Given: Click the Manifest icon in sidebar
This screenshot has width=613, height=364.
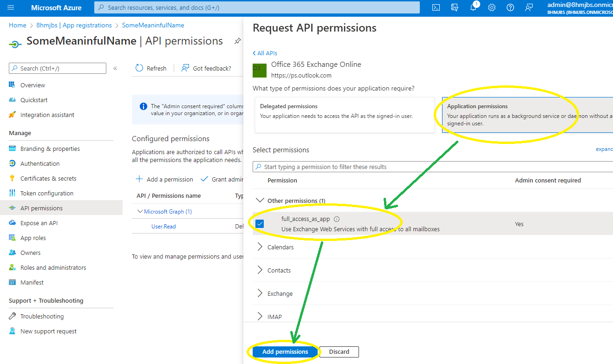Looking at the screenshot, I should point(13,282).
